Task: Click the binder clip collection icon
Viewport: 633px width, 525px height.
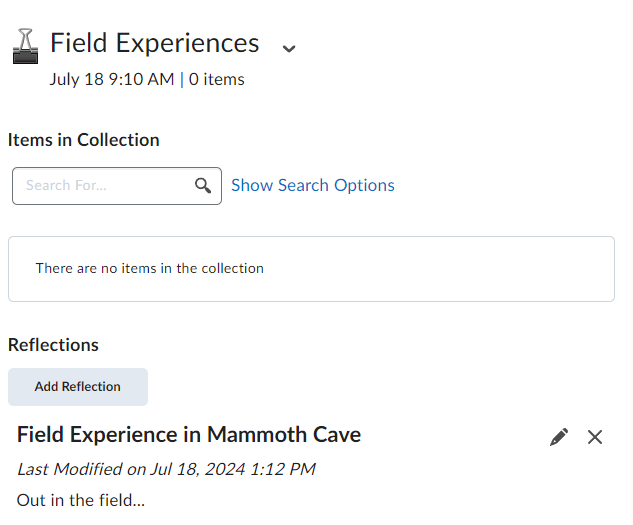Action: (25, 46)
